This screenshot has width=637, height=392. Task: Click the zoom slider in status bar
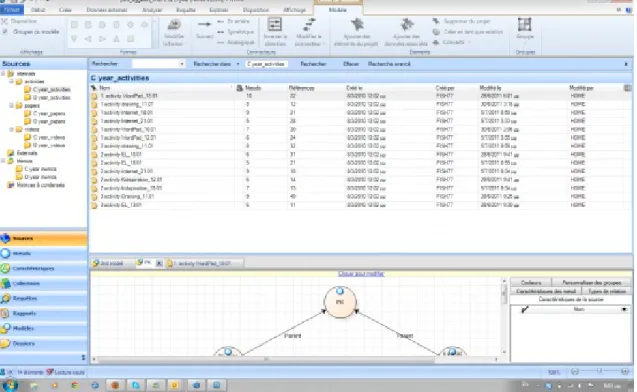coord(600,372)
